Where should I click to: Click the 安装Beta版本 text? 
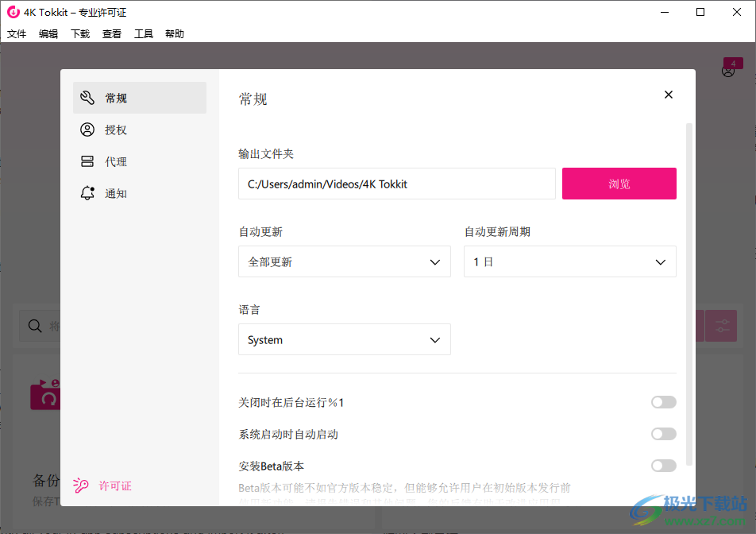click(272, 466)
